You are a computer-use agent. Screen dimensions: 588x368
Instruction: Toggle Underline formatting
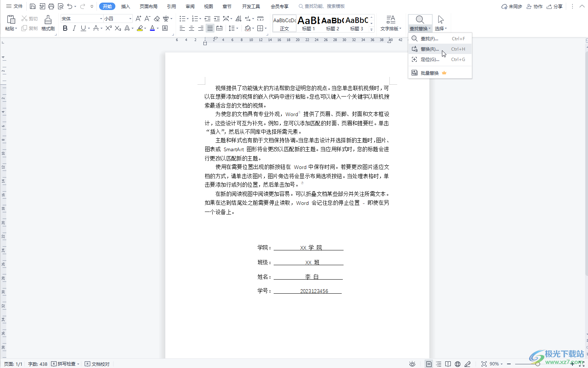(x=83, y=28)
